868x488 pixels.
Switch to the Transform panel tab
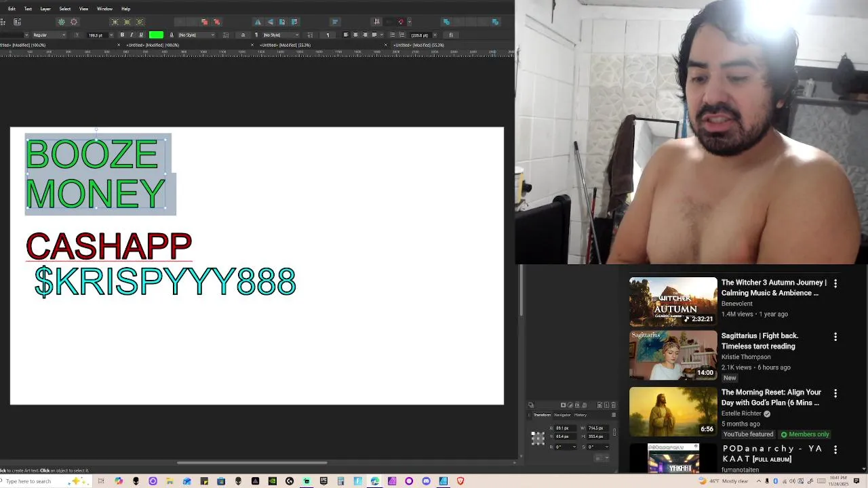pyautogui.click(x=542, y=415)
